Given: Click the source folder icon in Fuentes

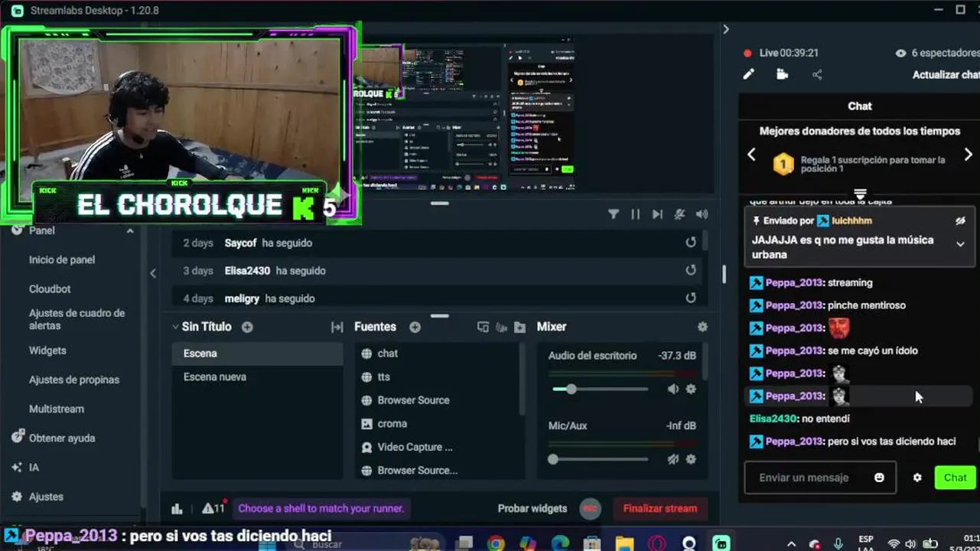Looking at the screenshot, I should point(519,327).
